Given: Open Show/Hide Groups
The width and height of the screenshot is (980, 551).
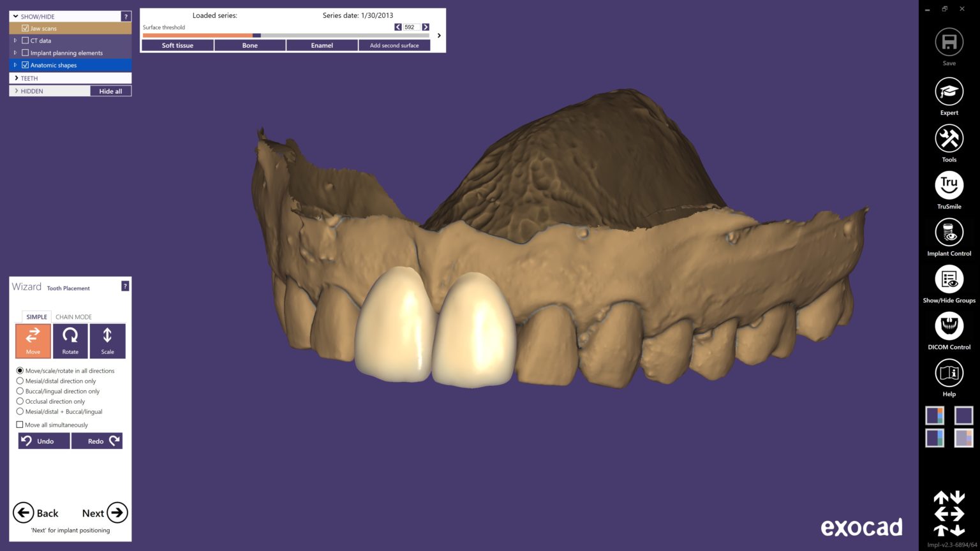Looking at the screenshot, I should [x=949, y=283].
